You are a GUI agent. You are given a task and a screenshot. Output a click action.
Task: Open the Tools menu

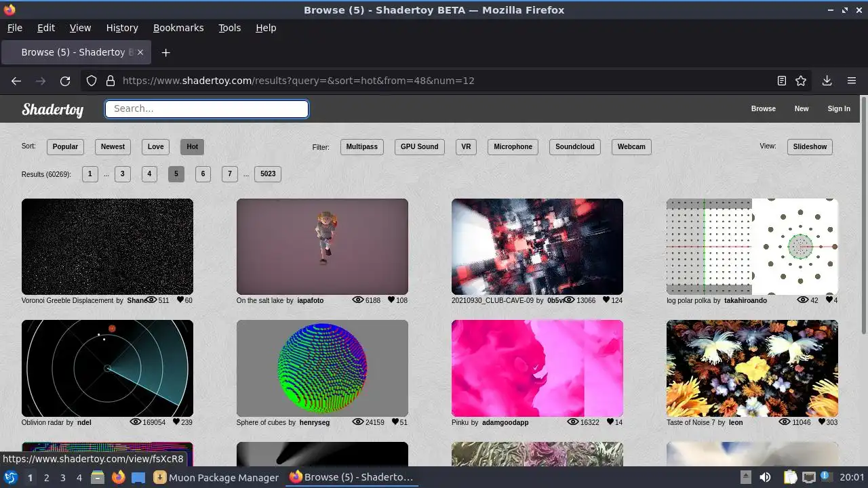[230, 28]
